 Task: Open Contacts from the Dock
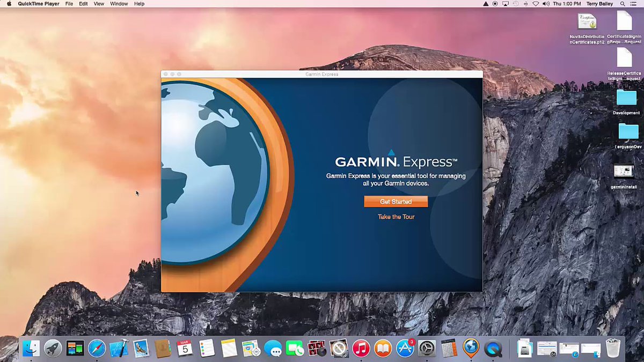point(163,349)
